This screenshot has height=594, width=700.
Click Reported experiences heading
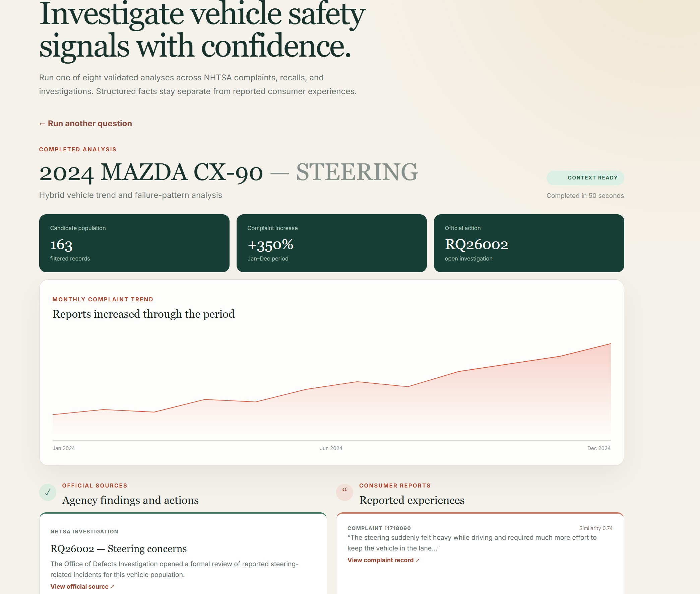pos(412,500)
